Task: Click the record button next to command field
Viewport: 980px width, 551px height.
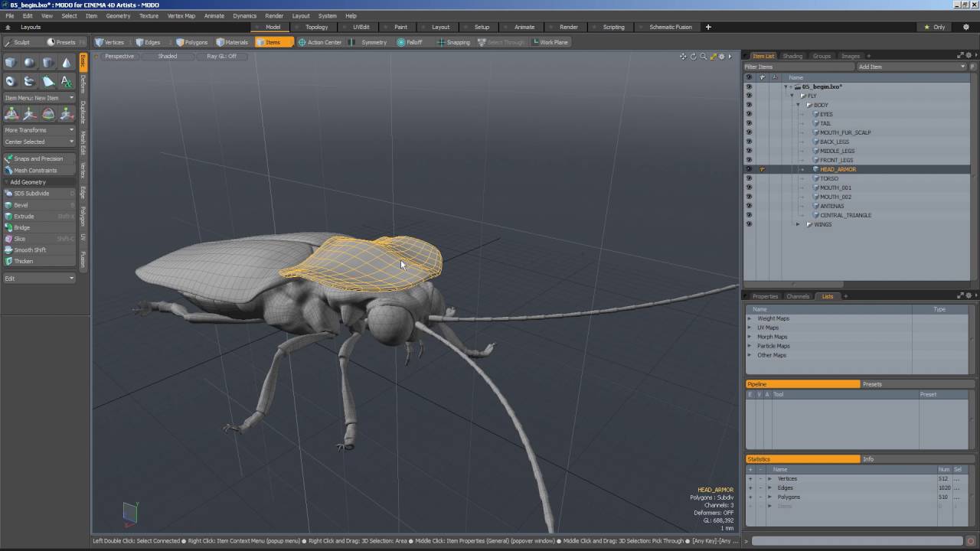Action: [x=971, y=541]
